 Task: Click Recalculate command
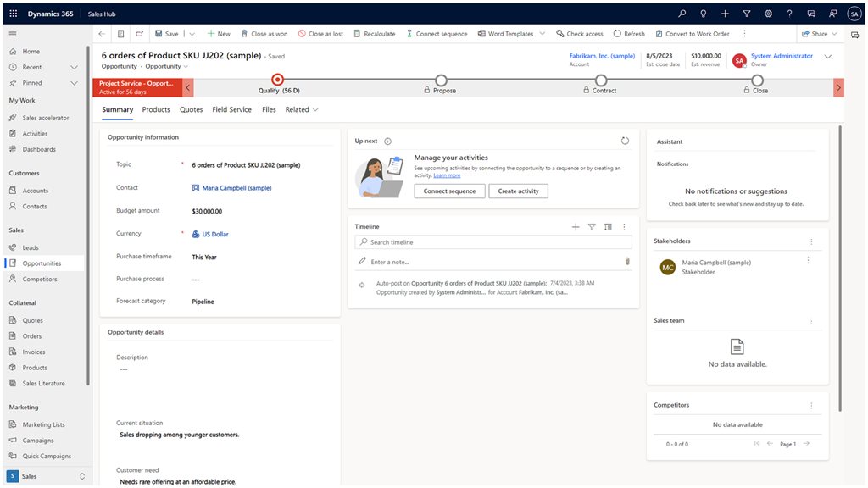click(375, 34)
